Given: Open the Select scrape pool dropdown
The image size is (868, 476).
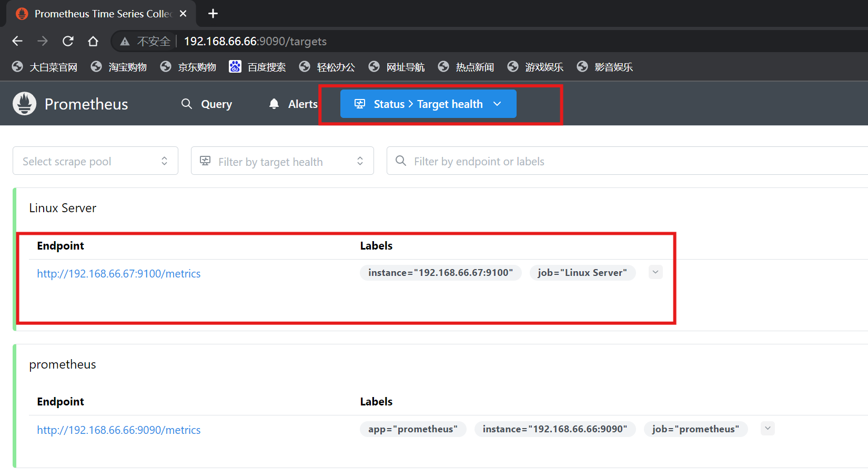Looking at the screenshot, I should (95, 161).
